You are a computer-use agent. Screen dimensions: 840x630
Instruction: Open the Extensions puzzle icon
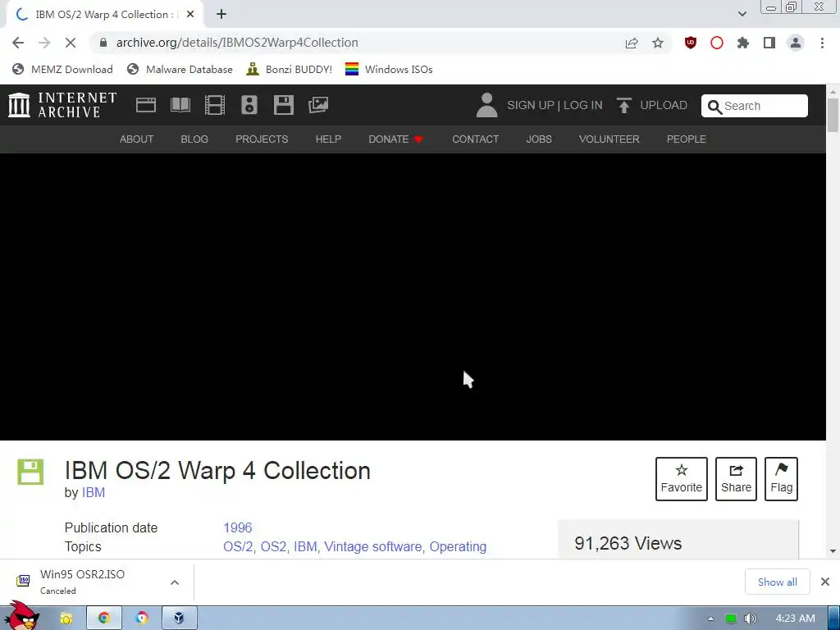pyautogui.click(x=743, y=43)
